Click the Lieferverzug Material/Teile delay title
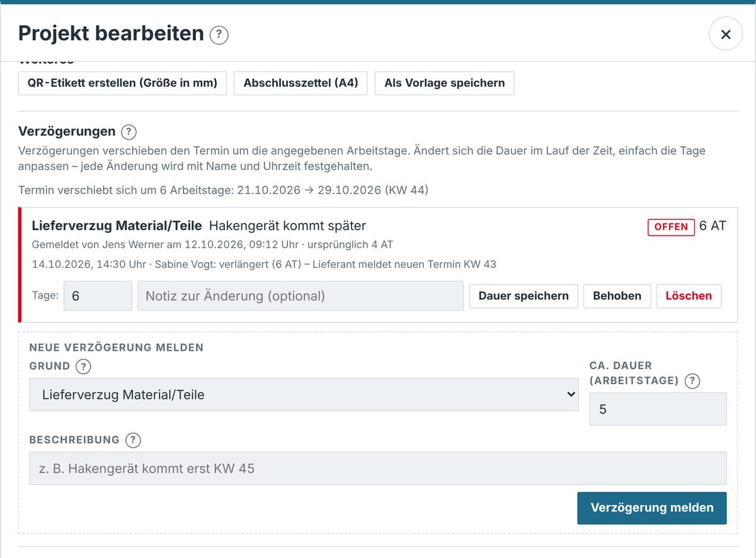756x558 pixels. pyautogui.click(x=117, y=225)
